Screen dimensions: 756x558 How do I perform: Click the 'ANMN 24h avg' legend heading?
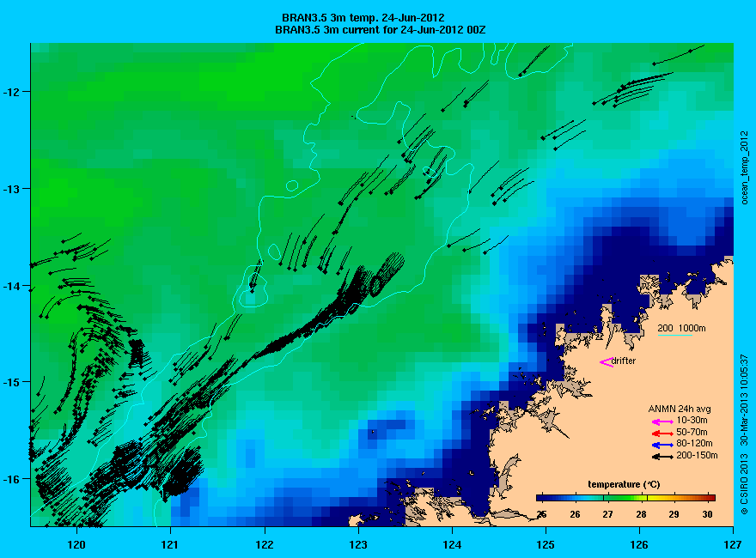coord(680,409)
